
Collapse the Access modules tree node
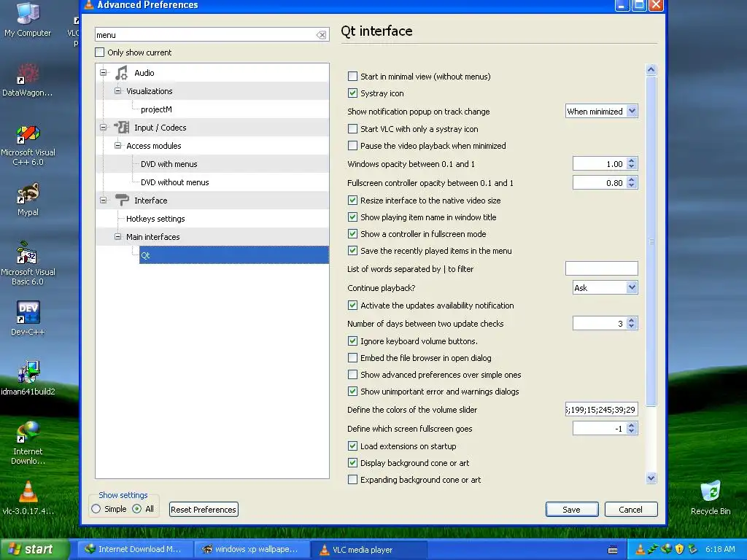tap(117, 145)
